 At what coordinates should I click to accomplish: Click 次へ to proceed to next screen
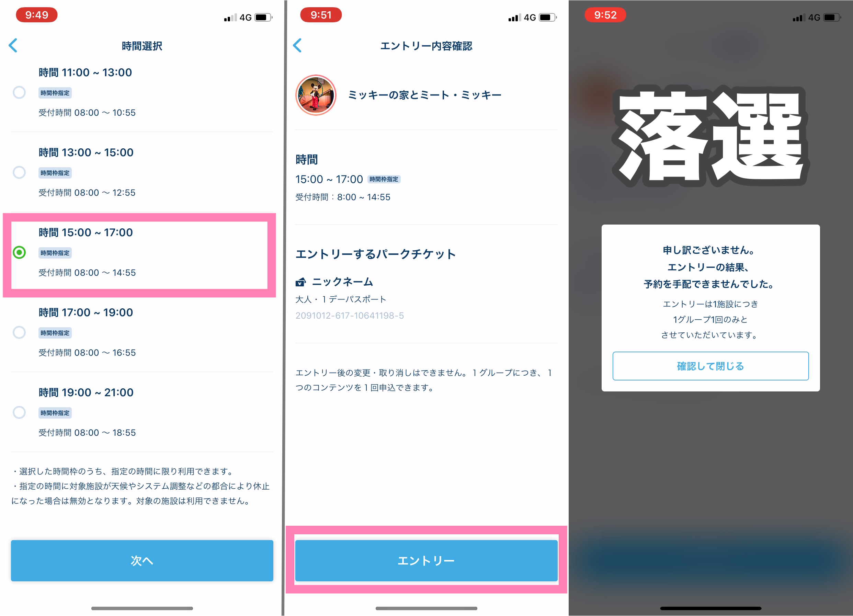pyautogui.click(x=142, y=560)
